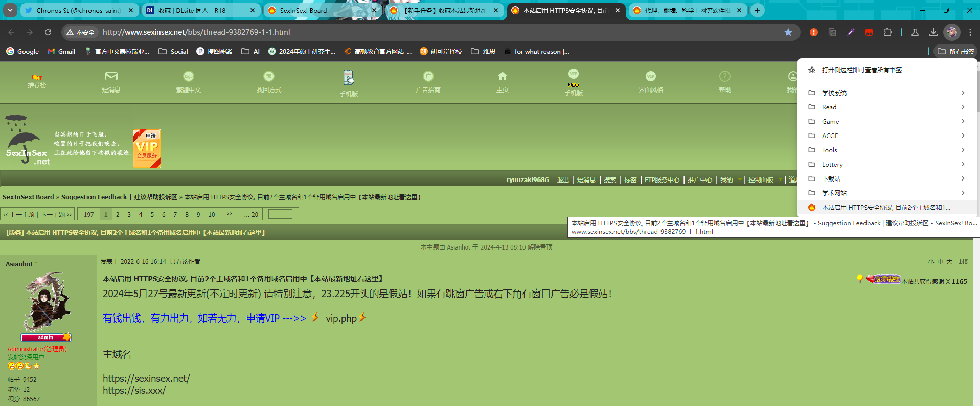Expand the 学校系统 bookmark folder
980x406 pixels.
tap(887, 93)
